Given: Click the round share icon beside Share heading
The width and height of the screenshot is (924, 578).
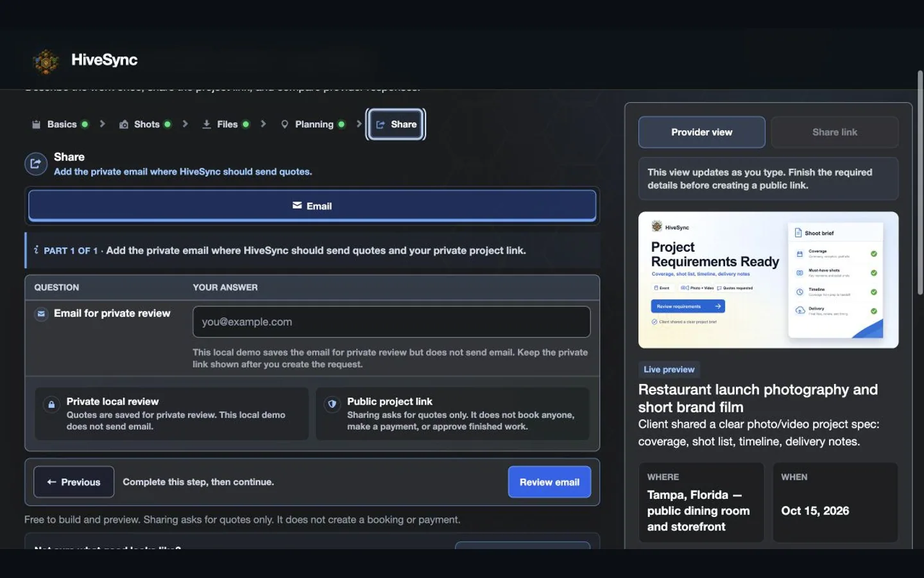Looking at the screenshot, I should pyautogui.click(x=36, y=164).
